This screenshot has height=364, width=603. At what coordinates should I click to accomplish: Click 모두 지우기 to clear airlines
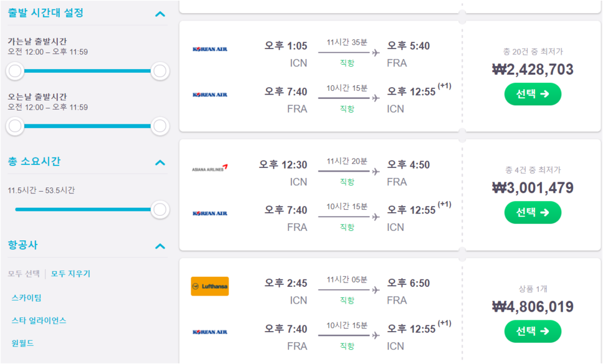tap(70, 274)
